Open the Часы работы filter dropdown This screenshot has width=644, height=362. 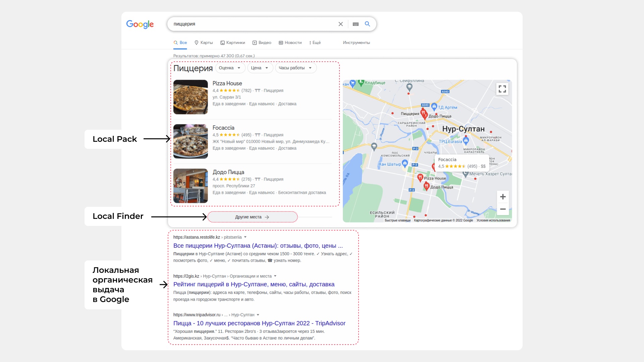[296, 68]
